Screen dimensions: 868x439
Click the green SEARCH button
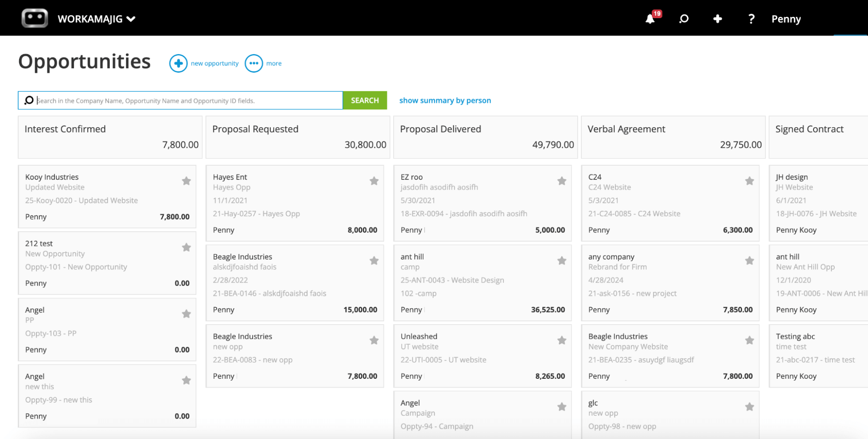[x=365, y=101]
